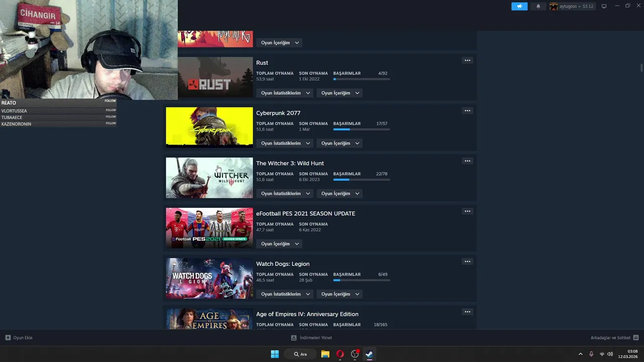The width and height of the screenshot is (644, 362).
Task: Open Watch Dogs: Legion options ellipsis
Action: tap(467, 261)
